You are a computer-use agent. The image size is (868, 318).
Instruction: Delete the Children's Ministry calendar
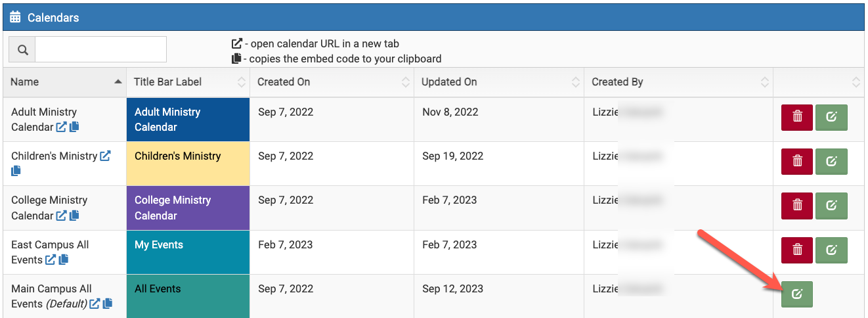click(x=797, y=161)
